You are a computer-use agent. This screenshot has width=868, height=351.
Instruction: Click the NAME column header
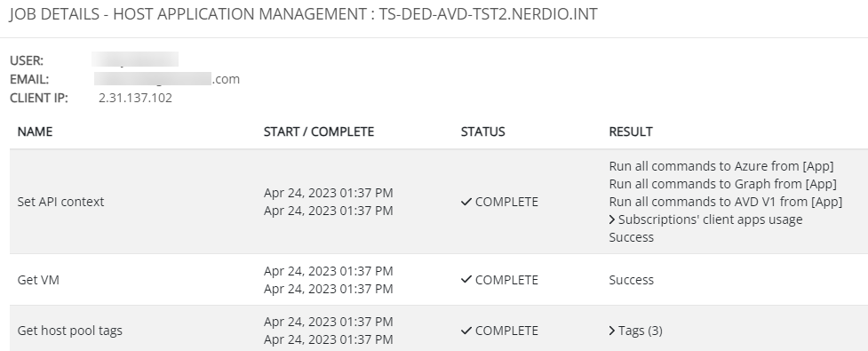tap(35, 132)
